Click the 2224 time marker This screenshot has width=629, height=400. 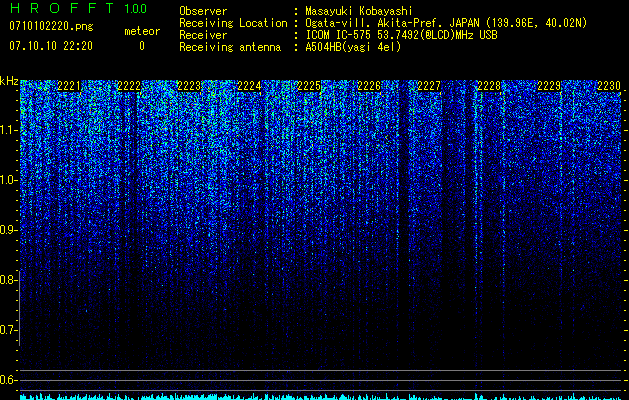pyautogui.click(x=249, y=86)
